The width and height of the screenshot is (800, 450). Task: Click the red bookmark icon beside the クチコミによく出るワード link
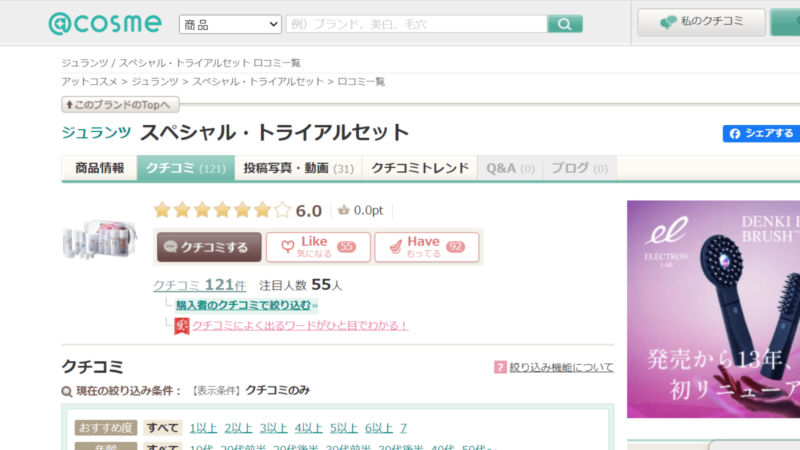[182, 326]
